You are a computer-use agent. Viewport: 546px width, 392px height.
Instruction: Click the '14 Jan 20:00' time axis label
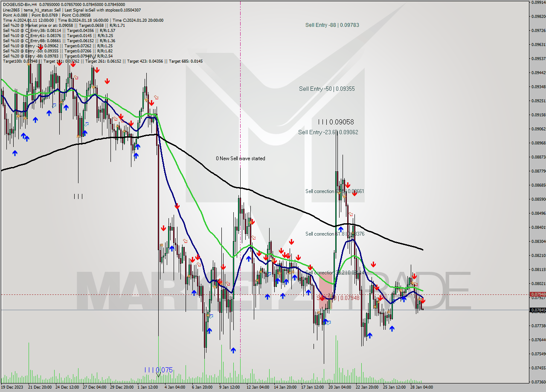(x=285, y=387)
